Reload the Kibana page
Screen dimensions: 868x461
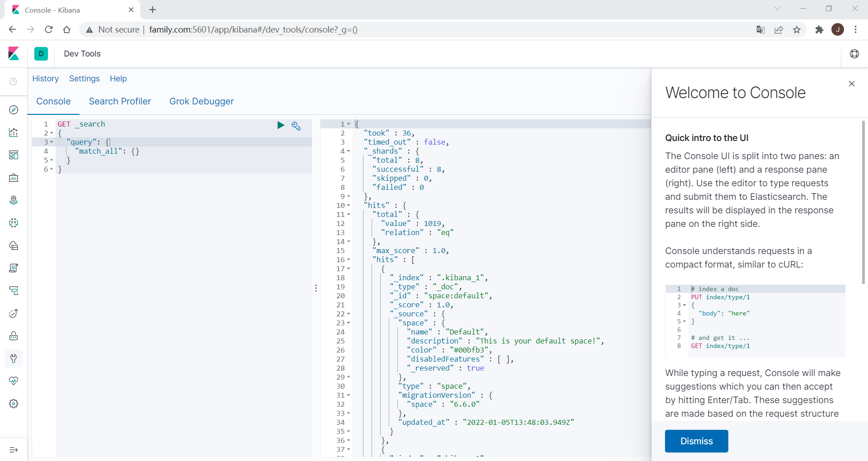[x=49, y=30]
